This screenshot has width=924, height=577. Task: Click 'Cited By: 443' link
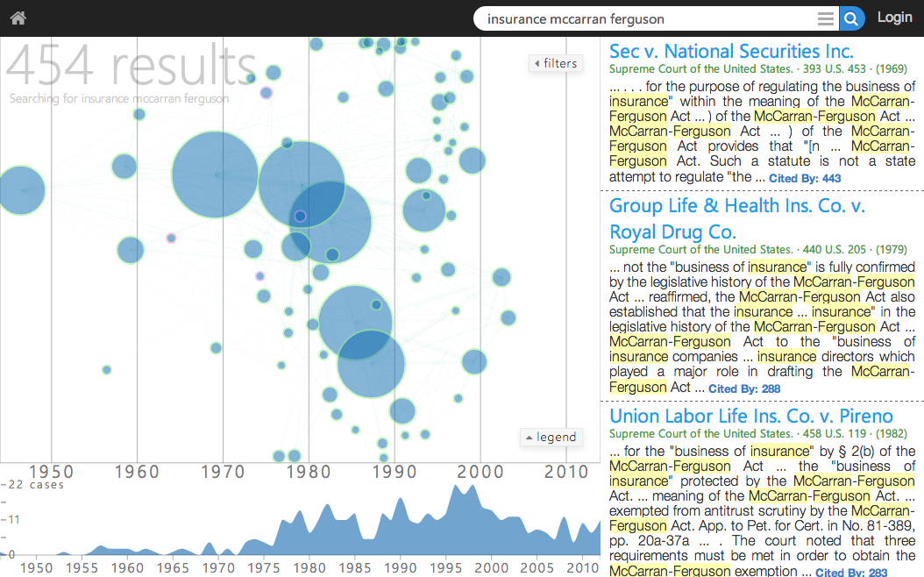(805, 179)
